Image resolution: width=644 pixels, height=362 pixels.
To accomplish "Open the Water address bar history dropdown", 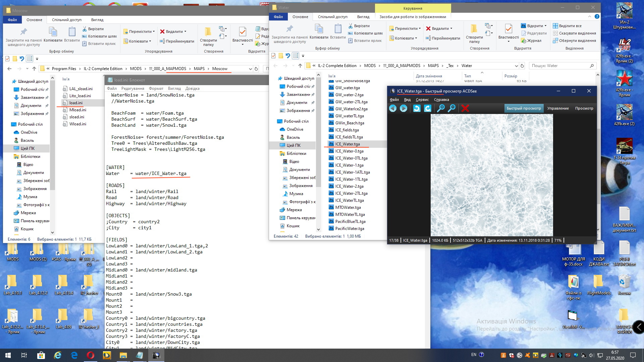I will 516,66.
